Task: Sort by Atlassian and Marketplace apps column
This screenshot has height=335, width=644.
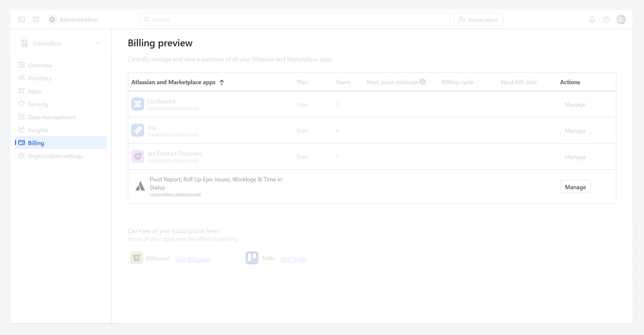Action: 173,82
